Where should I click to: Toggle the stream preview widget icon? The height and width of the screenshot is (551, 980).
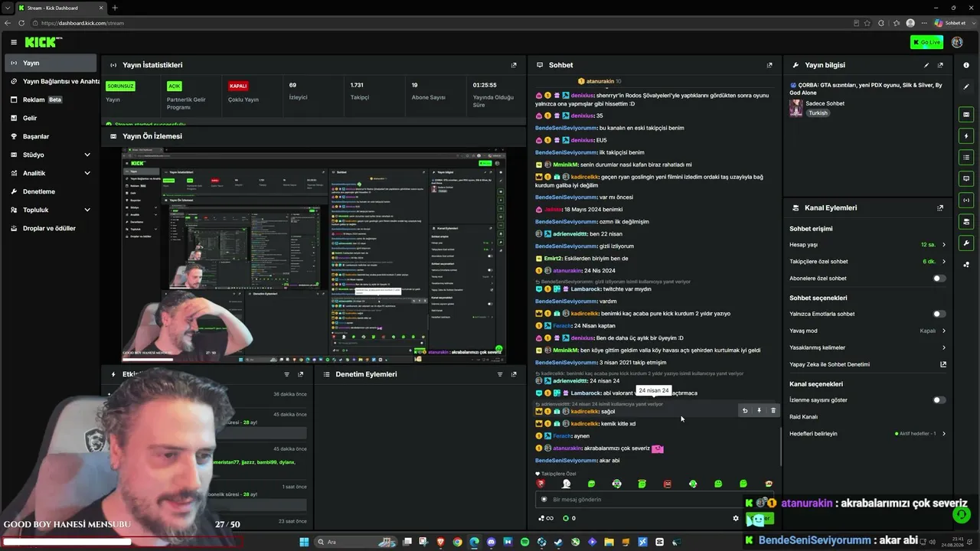coord(966,114)
